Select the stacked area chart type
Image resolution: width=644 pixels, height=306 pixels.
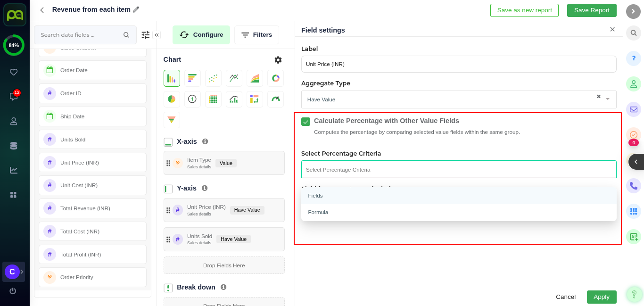255,78
